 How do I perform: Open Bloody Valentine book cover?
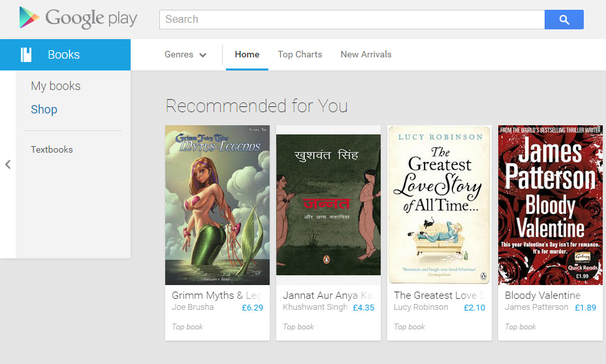[x=550, y=205]
